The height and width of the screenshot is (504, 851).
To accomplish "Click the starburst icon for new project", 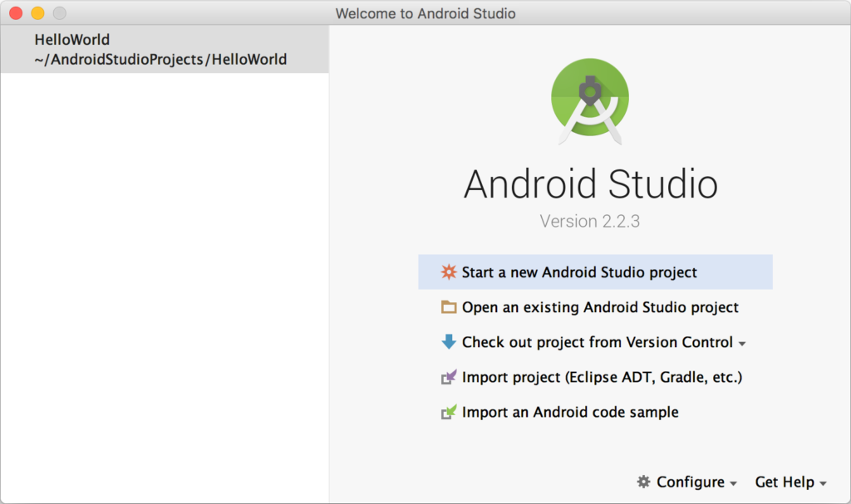I will point(449,272).
